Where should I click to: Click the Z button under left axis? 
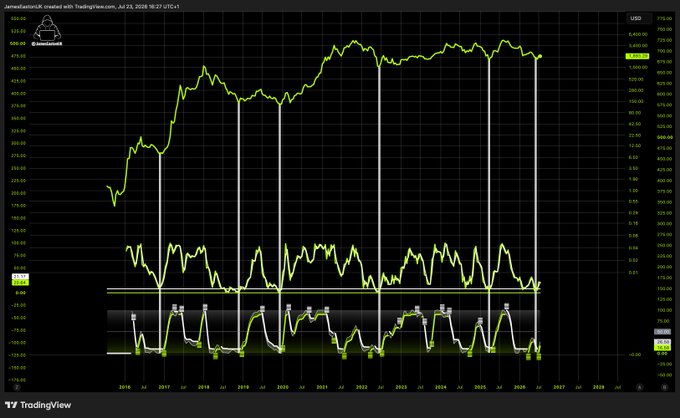(x=17, y=387)
